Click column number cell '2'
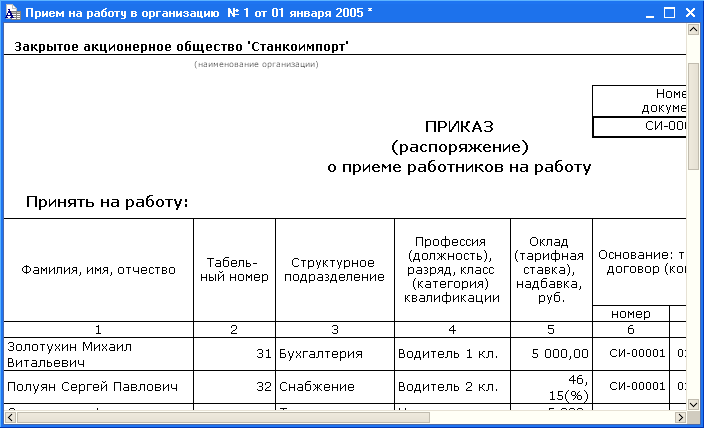Image resolution: width=704 pixels, height=428 pixels. point(234,330)
